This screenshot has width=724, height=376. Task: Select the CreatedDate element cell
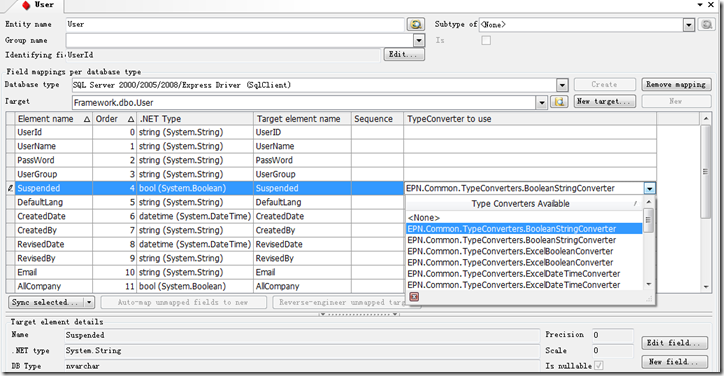[x=54, y=216]
